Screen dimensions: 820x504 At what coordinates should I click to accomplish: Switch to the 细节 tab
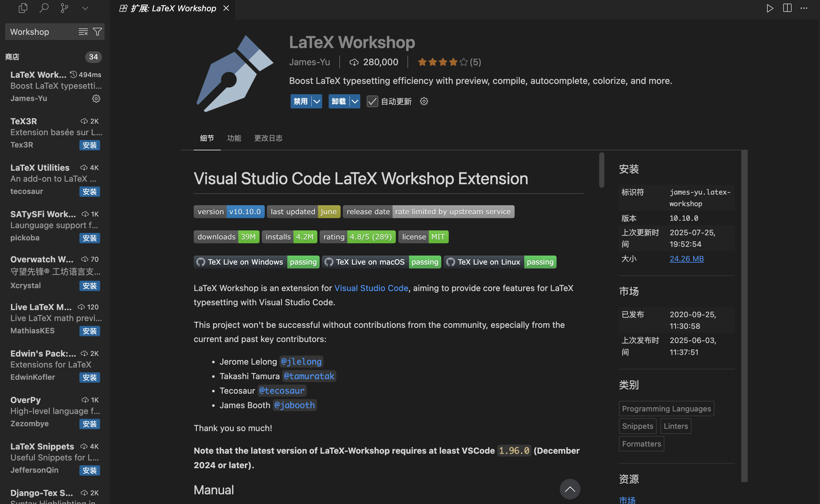[x=207, y=138]
